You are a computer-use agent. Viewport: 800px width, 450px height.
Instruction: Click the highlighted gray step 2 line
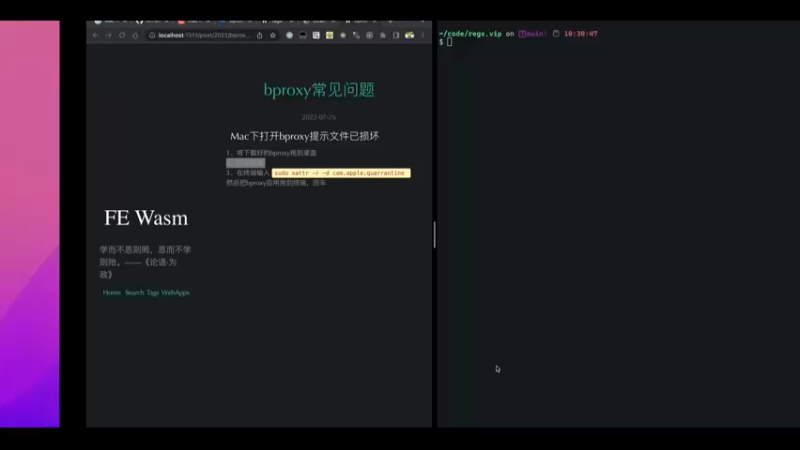(245, 163)
